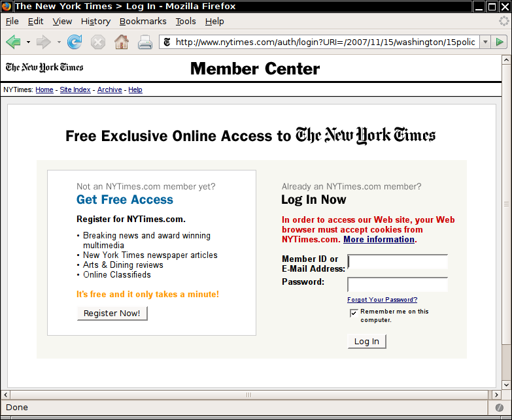Click The New York Times header logo
This screenshot has height=420, width=512.
tap(44, 67)
